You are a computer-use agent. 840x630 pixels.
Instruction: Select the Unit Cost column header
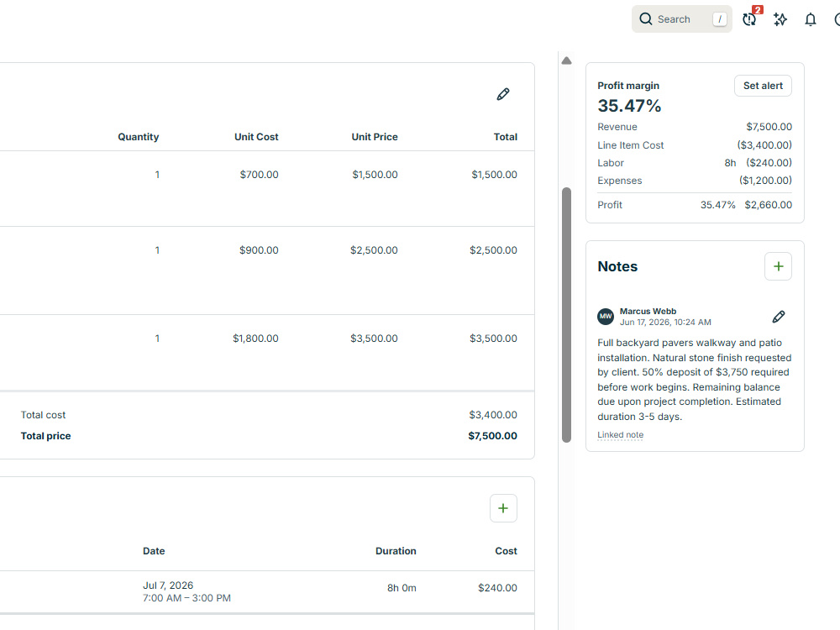256,137
